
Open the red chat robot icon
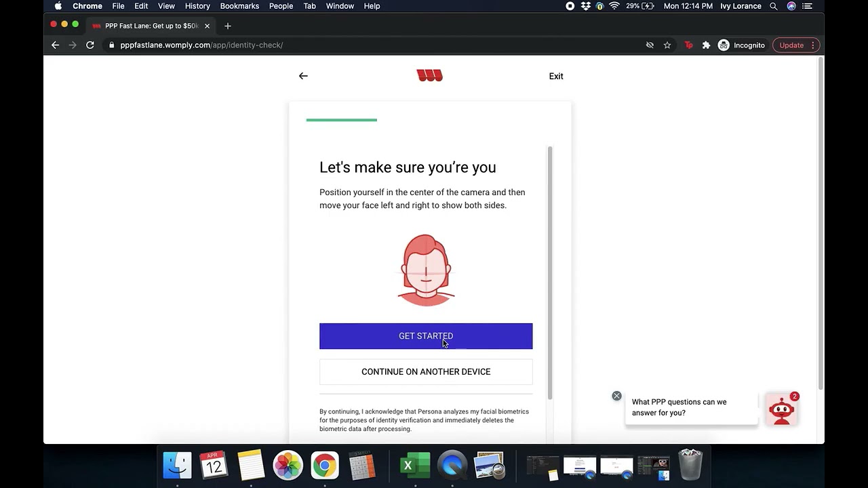coord(781,409)
